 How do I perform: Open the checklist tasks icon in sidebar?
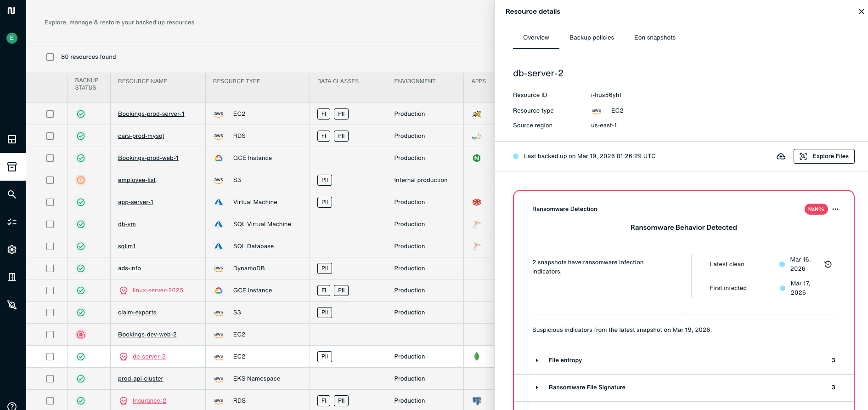12,222
